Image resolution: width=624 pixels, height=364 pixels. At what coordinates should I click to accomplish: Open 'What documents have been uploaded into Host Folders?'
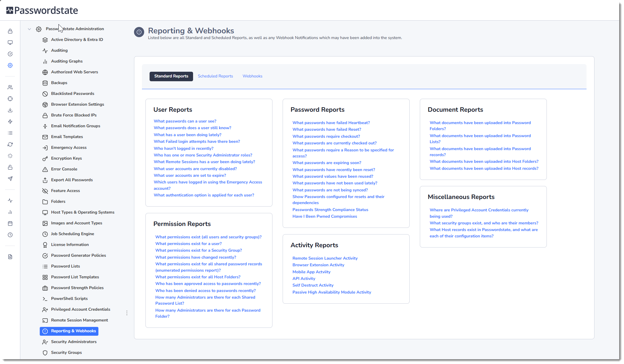[x=484, y=162]
